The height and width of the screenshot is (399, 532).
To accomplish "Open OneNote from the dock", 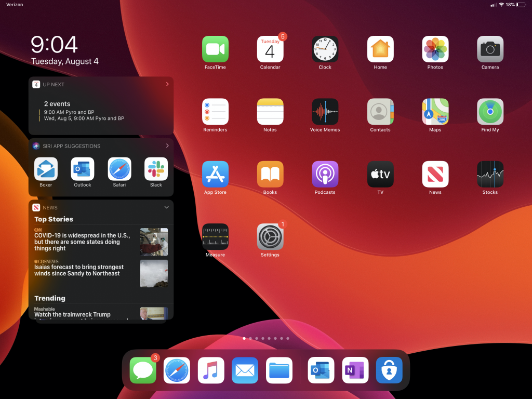I will pos(355,370).
